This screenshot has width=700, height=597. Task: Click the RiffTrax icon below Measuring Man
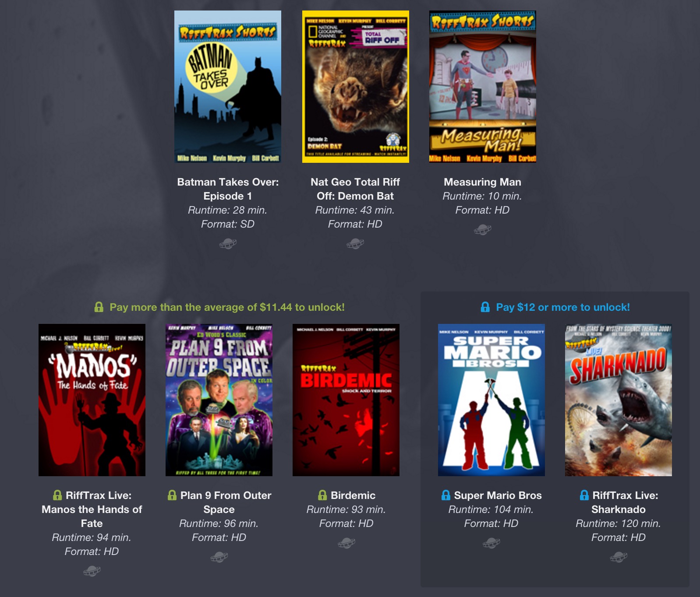[482, 229]
